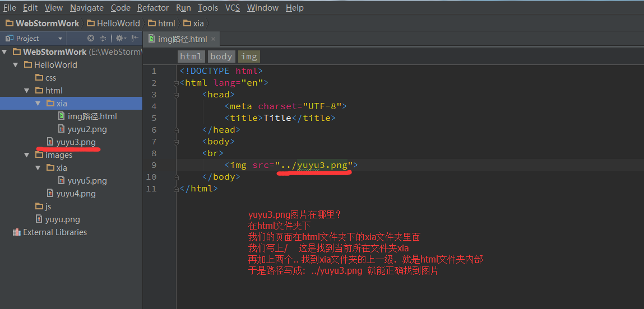
Task: Collapse the xia folder under html
Action: tap(38, 104)
